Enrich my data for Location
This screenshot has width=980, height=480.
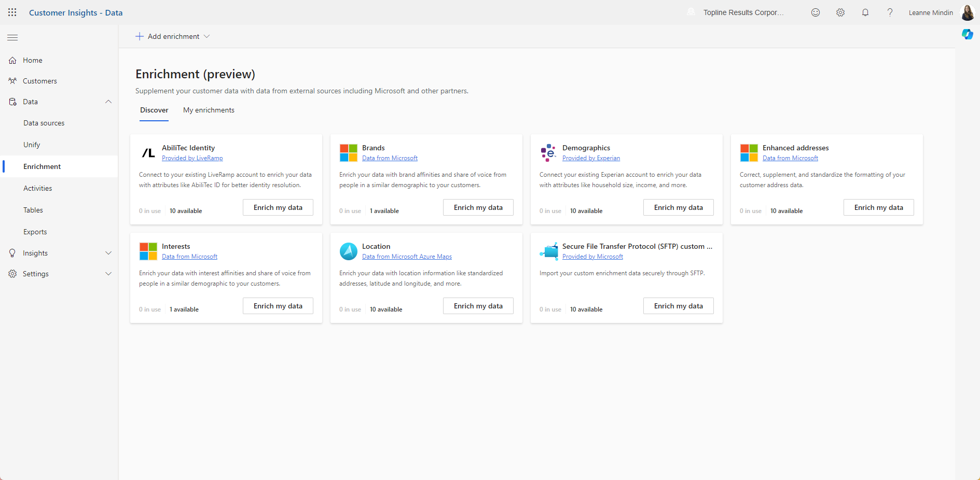478,306
